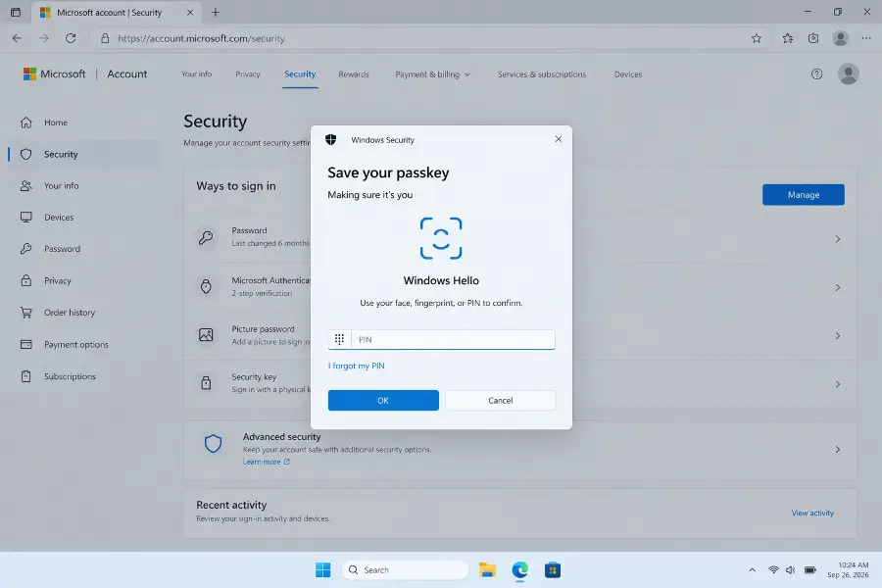Open File Explorer from taskbar
Image resolution: width=882 pixels, height=588 pixels.
coord(487,570)
